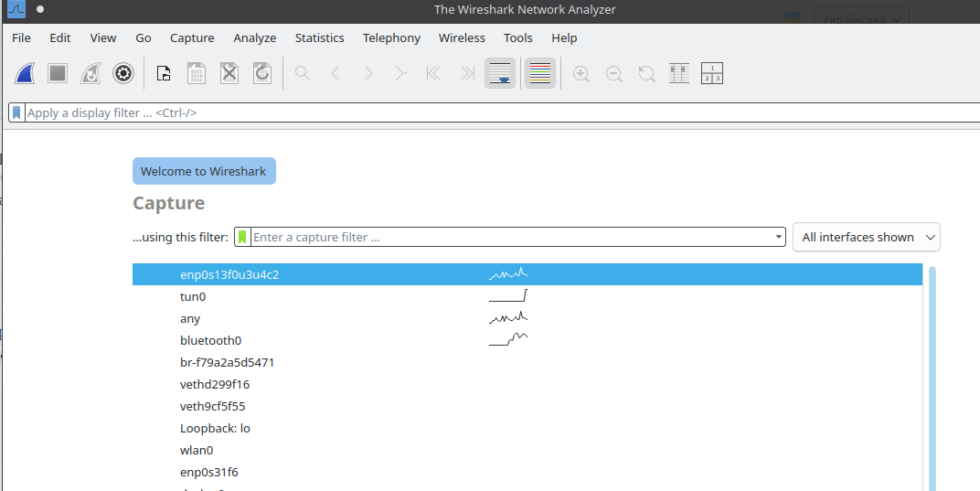Click the Resize columns to fit content icon
This screenshot has width=980, height=491.
point(679,74)
